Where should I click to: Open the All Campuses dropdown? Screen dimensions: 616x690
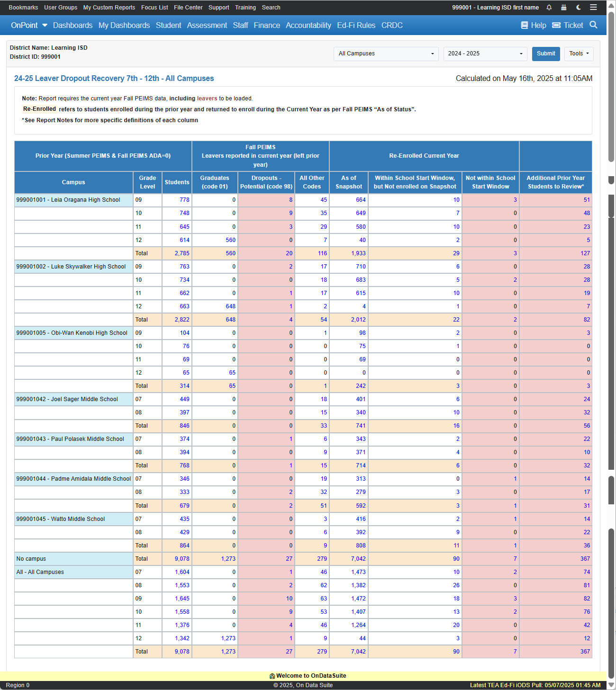coord(386,54)
